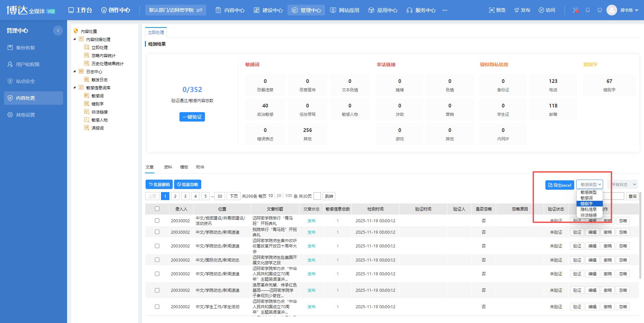
Task: Open the Preview icon in header
Action: click(492, 10)
